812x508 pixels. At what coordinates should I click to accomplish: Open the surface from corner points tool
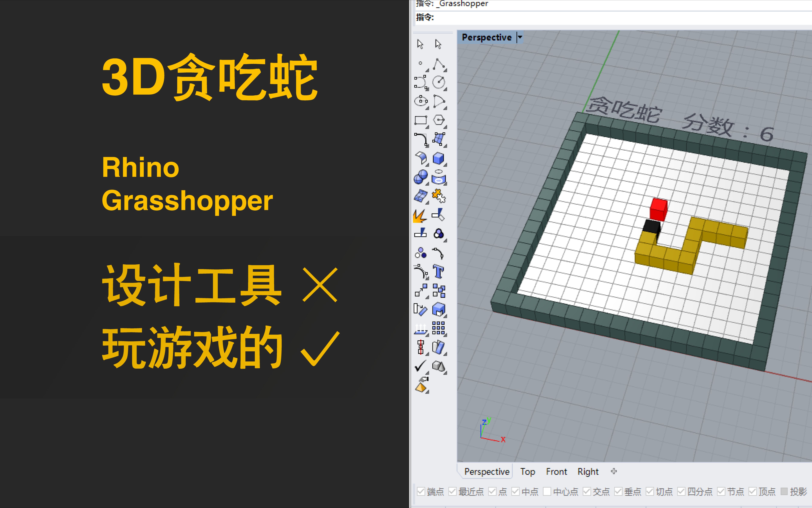point(439,139)
